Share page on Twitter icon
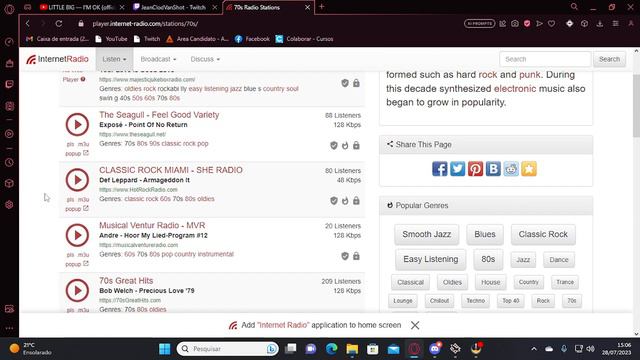 (x=458, y=169)
